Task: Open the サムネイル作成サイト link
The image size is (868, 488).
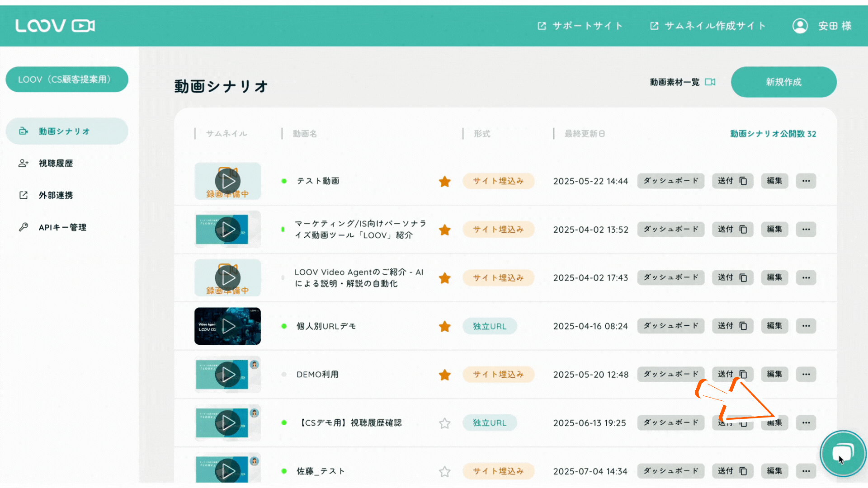Action: click(x=708, y=26)
